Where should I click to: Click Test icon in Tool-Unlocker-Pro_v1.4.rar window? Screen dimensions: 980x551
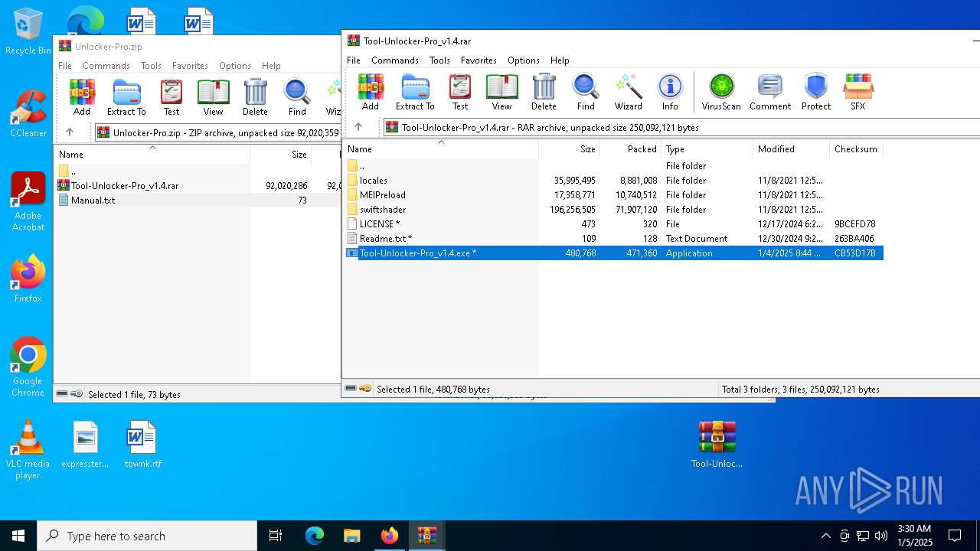460,93
